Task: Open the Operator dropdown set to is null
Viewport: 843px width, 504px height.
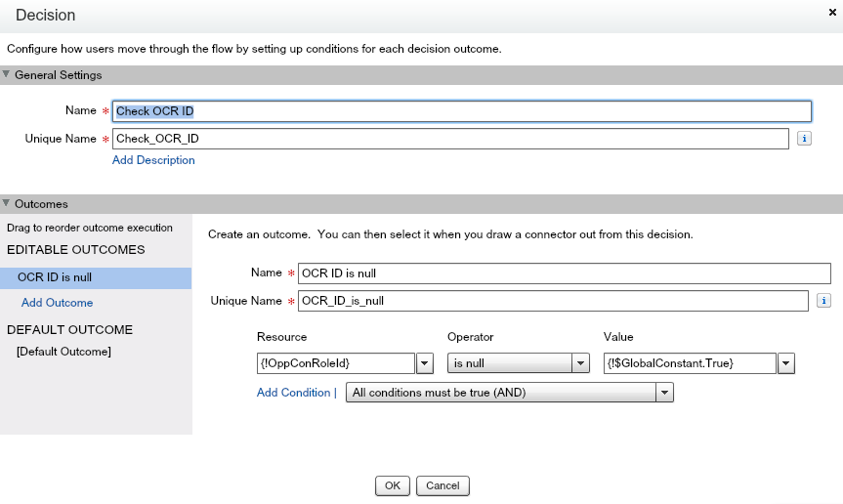Action: pyautogui.click(x=519, y=363)
